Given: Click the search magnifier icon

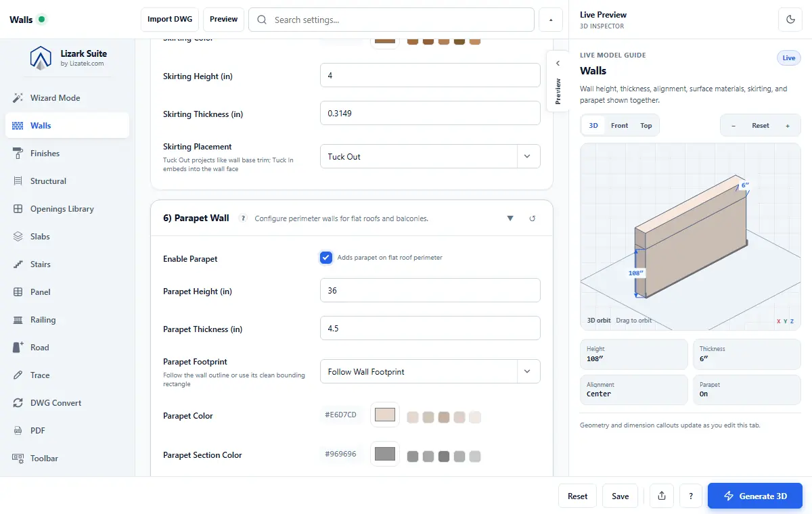Looking at the screenshot, I should [262, 20].
